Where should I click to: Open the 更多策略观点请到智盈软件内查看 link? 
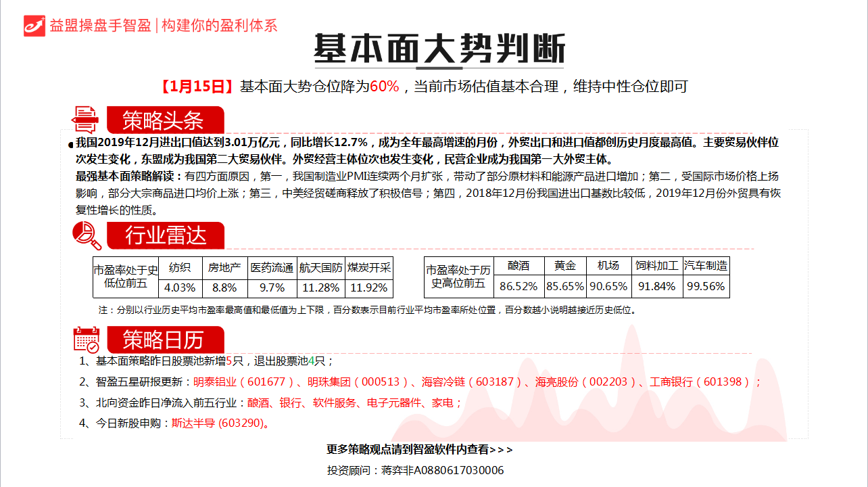pos(419,449)
